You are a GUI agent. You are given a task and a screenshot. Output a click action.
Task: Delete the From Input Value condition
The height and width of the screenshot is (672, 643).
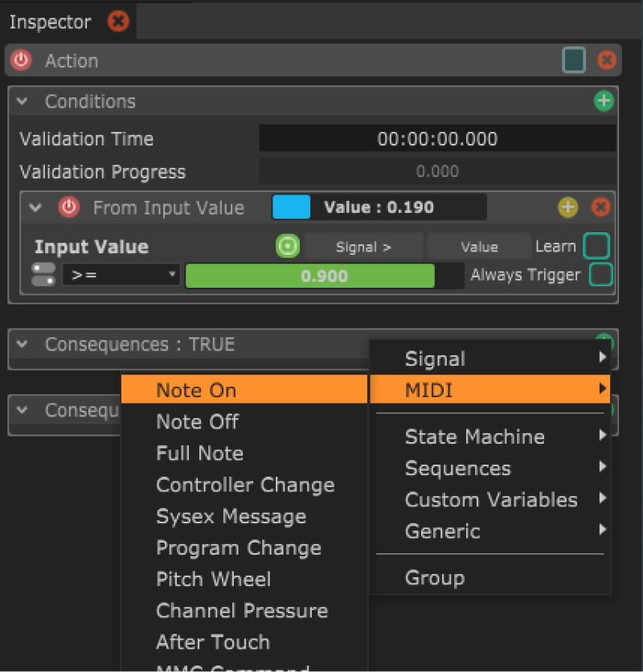(600, 207)
